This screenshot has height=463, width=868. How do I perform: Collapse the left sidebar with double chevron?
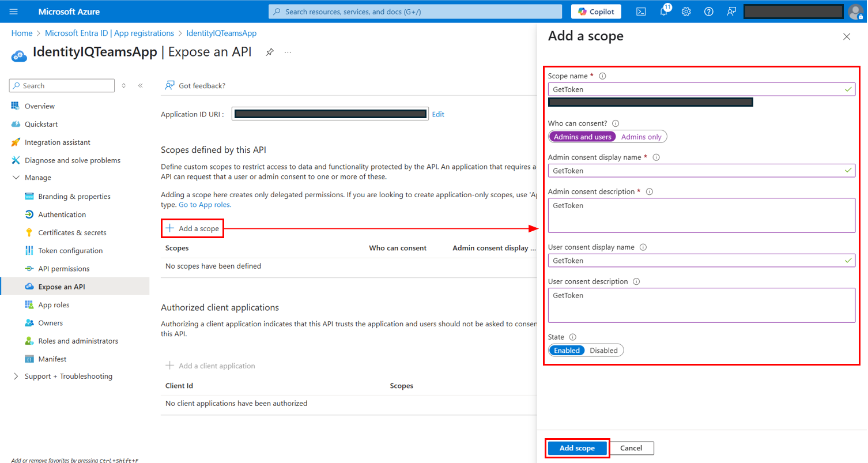click(140, 86)
